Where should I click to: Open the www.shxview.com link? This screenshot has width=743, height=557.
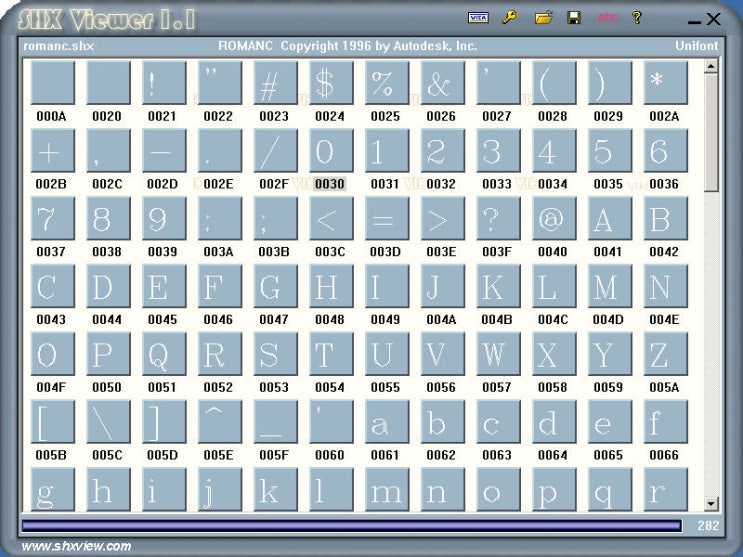[76, 546]
